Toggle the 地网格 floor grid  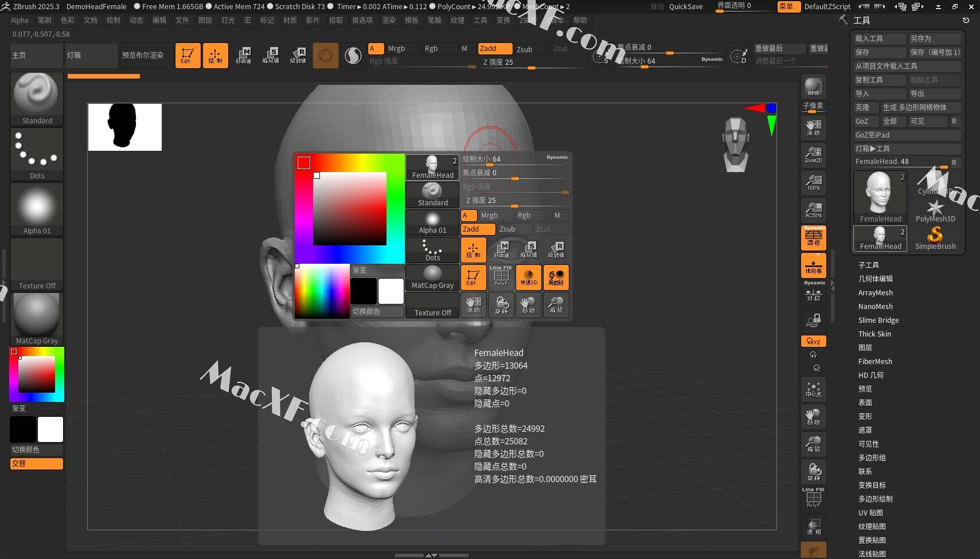(813, 265)
